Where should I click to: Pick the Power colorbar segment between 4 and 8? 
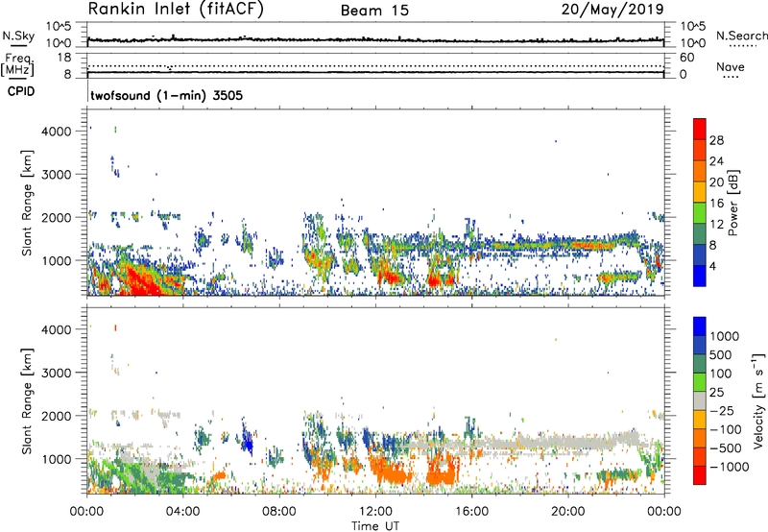tap(700, 254)
